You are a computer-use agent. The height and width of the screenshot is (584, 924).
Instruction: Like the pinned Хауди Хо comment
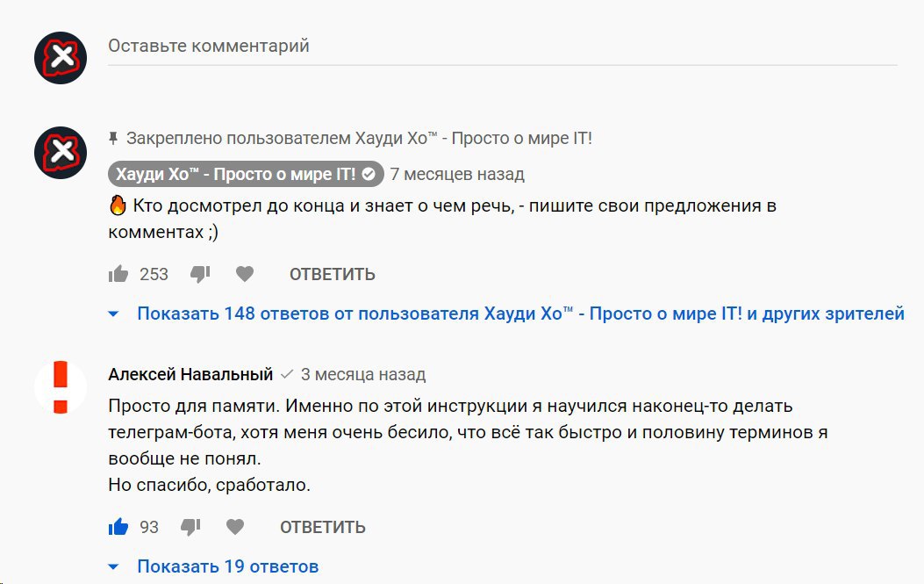[118, 274]
